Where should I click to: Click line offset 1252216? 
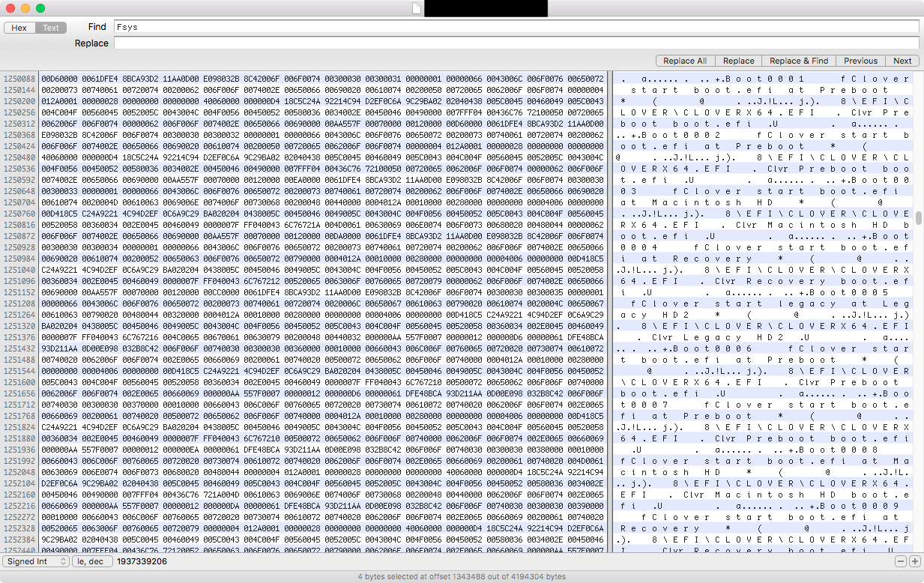tap(19, 506)
